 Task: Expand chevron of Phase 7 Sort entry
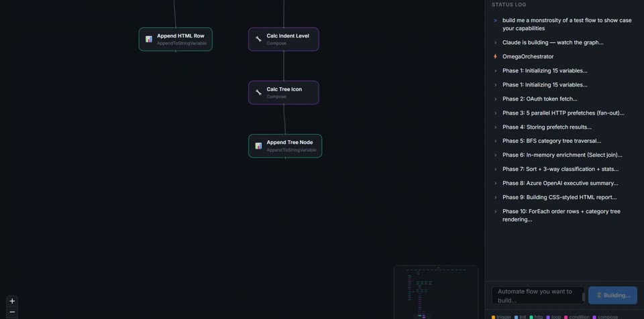click(495, 169)
